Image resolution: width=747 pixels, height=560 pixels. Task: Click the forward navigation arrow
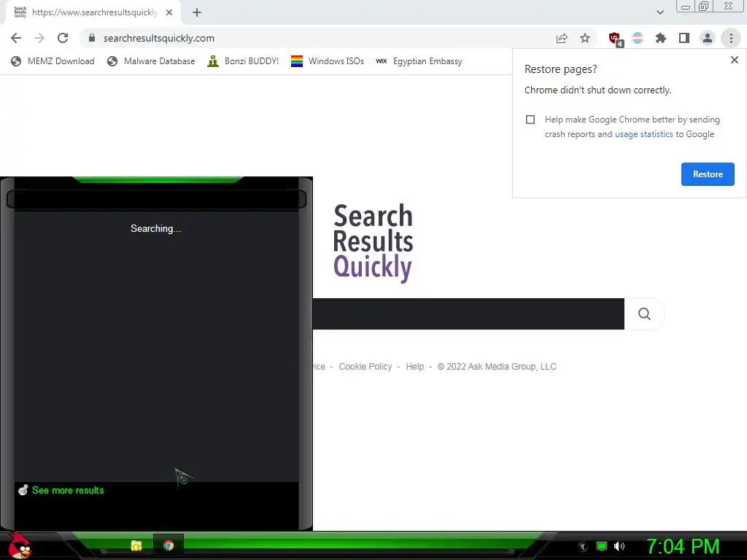pyautogui.click(x=39, y=38)
